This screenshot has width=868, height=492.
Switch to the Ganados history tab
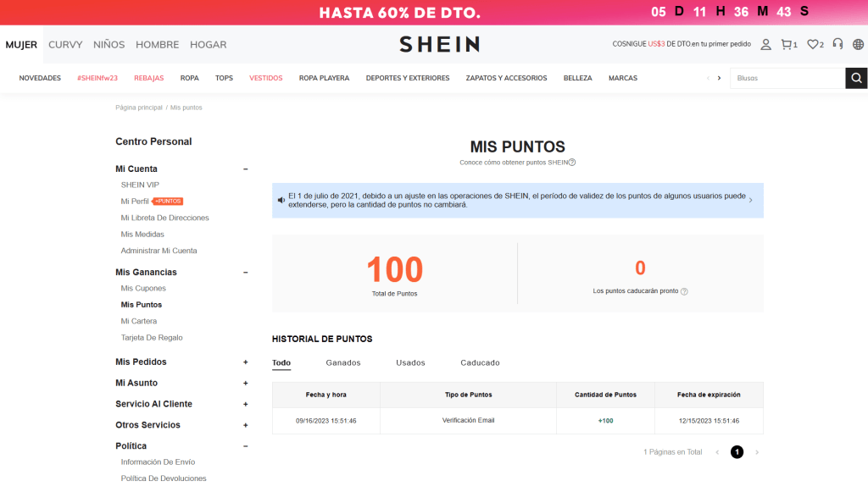343,362
